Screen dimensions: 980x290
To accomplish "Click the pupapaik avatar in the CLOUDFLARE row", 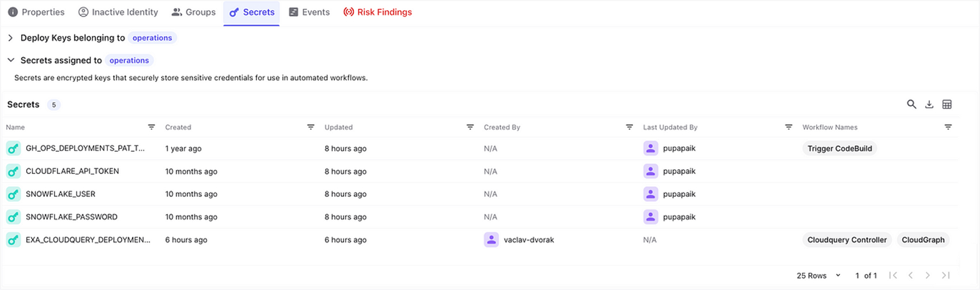I will tap(651, 171).
